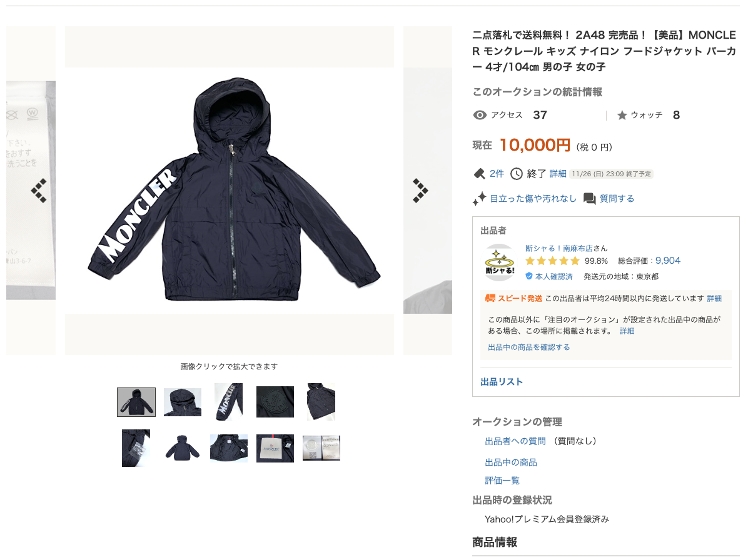Click 質問する to ask the seller
Image resolution: width=743 pixels, height=560 pixels.
click(x=617, y=199)
